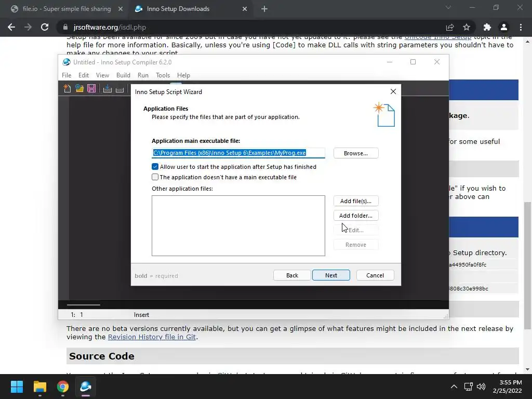Click the pink Save floppy icon

click(91, 88)
